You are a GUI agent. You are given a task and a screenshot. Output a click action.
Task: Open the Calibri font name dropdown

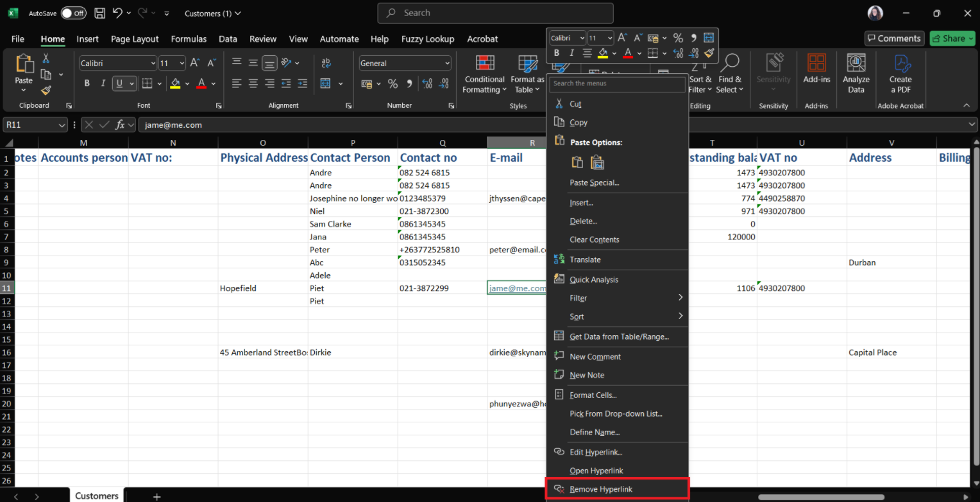(x=153, y=64)
